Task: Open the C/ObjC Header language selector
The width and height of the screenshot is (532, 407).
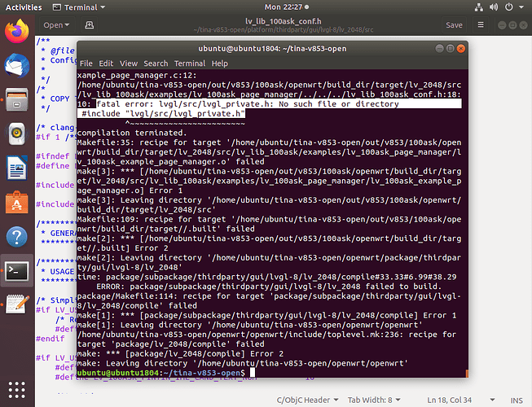Action: pyautogui.click(x=307, y=400)
